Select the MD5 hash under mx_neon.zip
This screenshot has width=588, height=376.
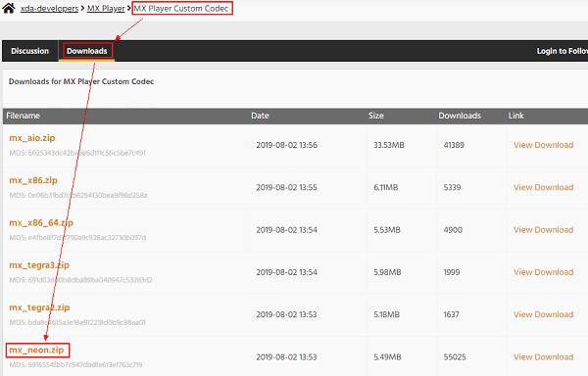tap(75, 365)
